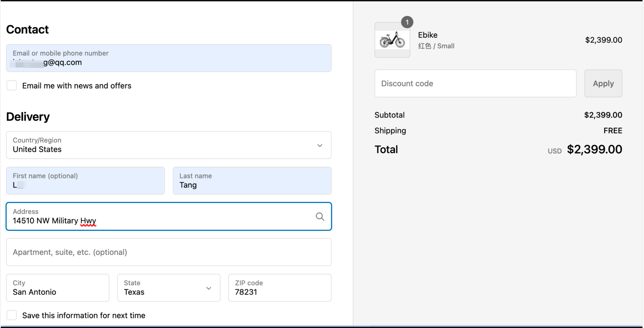Focus the Discount code field
This screenshot has height=328, width=644.
(475, 83)
